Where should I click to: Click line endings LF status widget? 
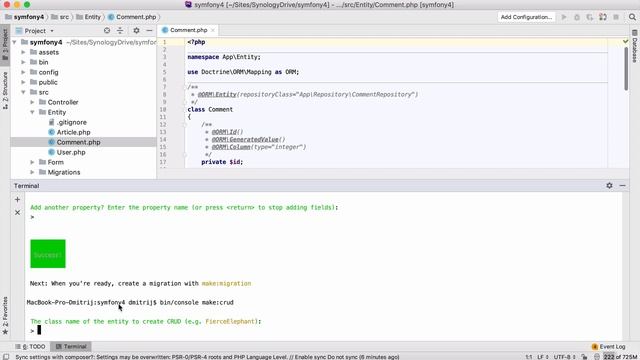[x=543, y=357]
